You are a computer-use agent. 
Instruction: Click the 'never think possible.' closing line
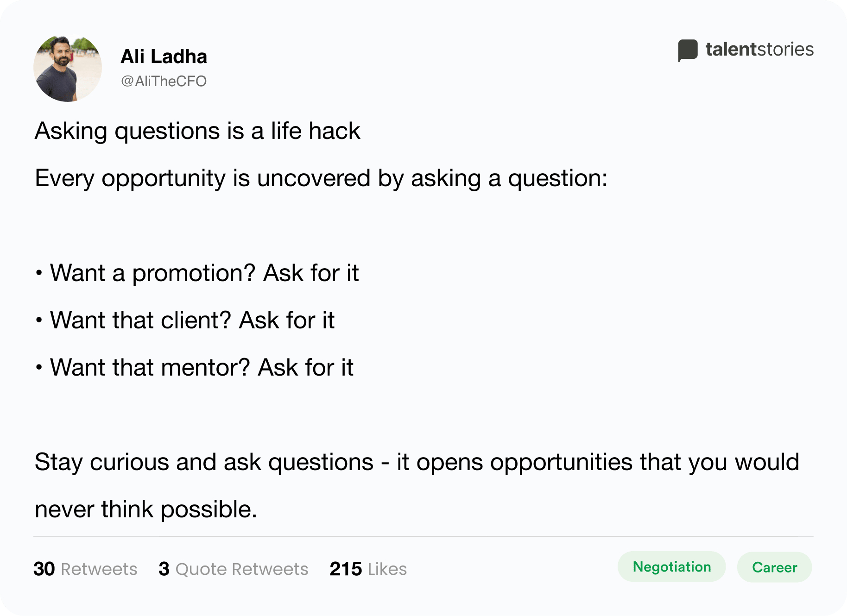[x=146, y=509]
